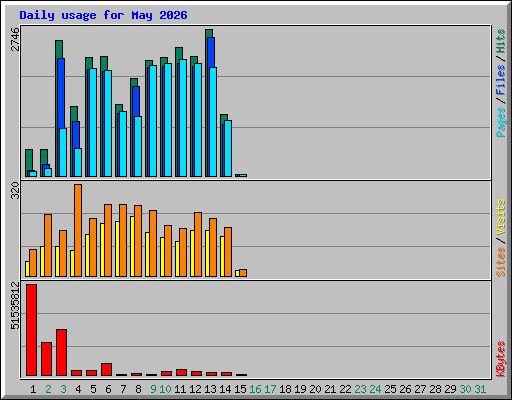Screen dimensions: 512x400
Task: Click the cyan Pages bar for day 7
Action: [123, 144]
